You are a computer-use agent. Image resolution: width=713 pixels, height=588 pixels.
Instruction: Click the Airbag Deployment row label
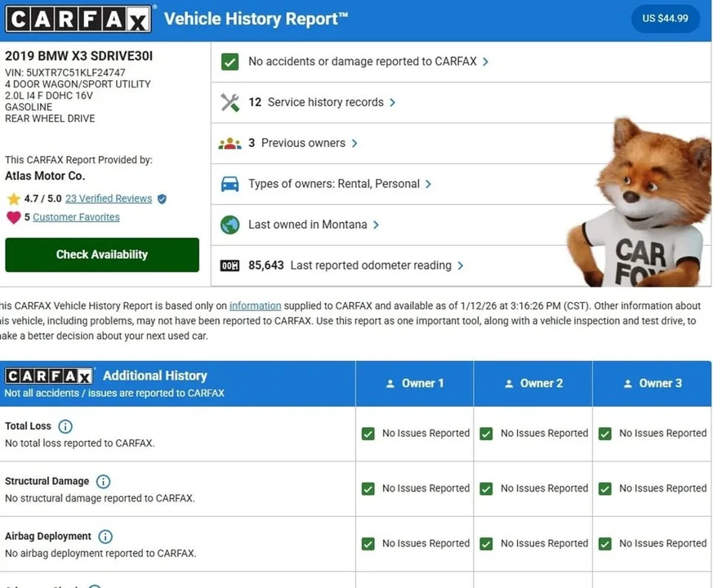click(48, 537)
